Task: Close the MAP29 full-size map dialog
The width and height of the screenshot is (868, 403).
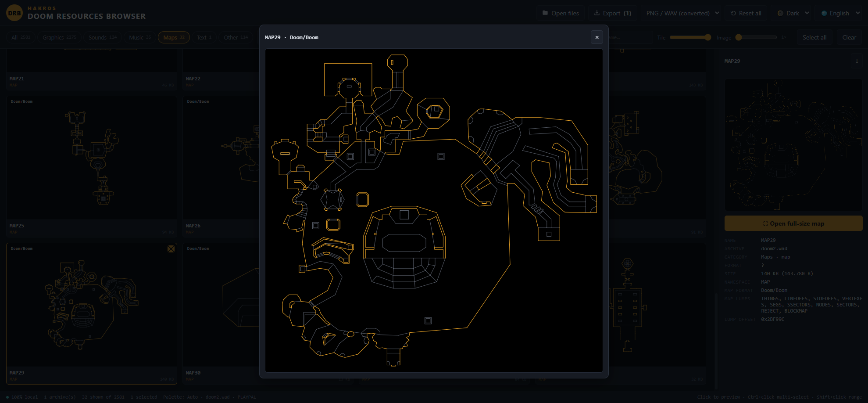Action: pyautogui.click(x=597, y=37)
